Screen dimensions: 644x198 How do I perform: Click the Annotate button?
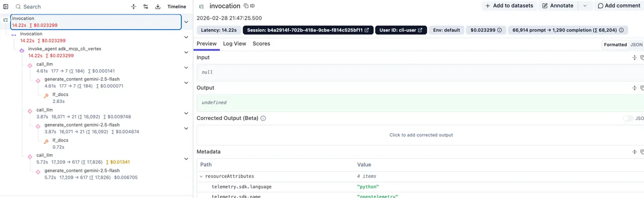[x=558, y=6]
